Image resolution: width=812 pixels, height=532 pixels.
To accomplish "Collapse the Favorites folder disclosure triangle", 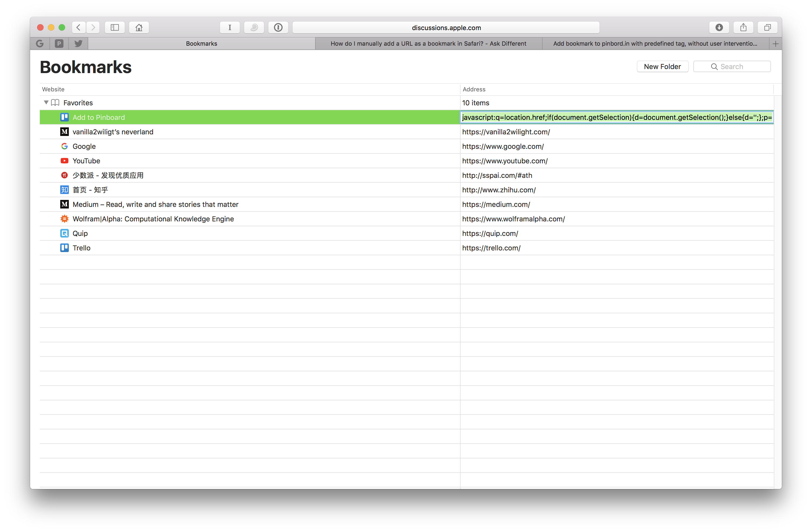I will pyautogui.click(x=46, y=102).
